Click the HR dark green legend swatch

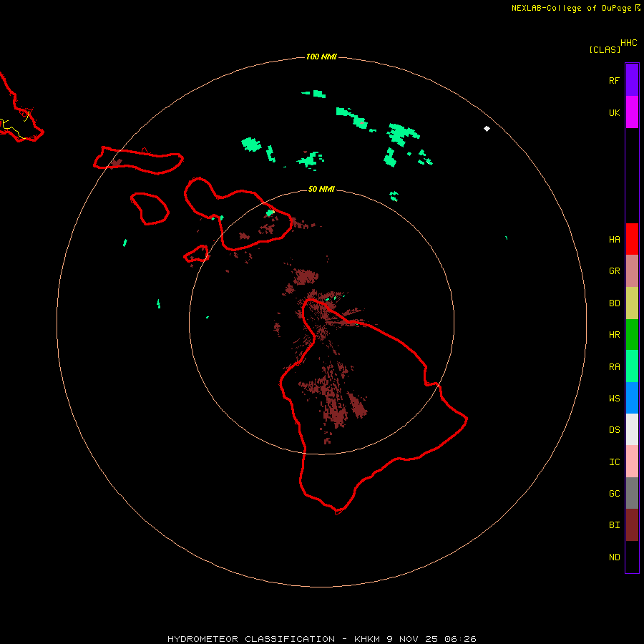[632, 335]
